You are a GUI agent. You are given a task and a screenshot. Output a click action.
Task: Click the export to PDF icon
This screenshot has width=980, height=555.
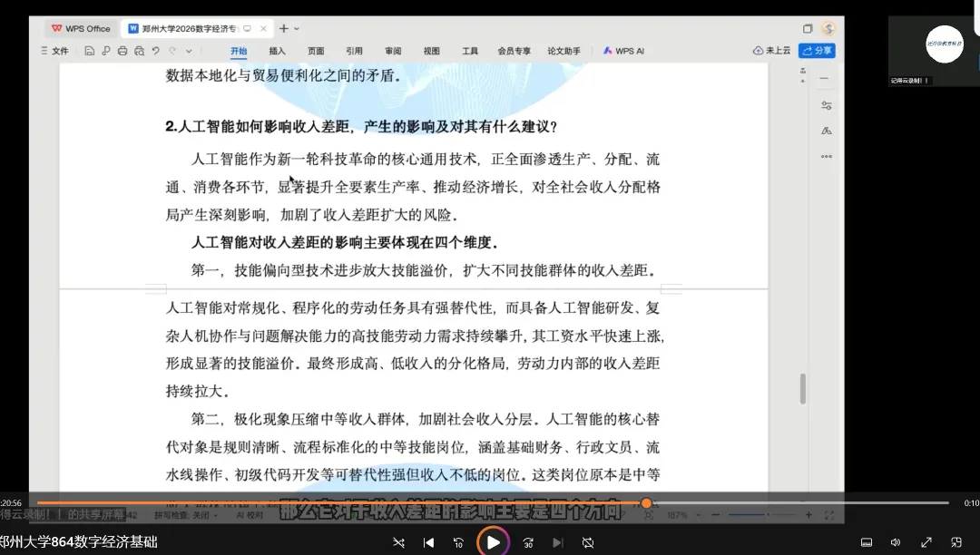coord(105,51)
